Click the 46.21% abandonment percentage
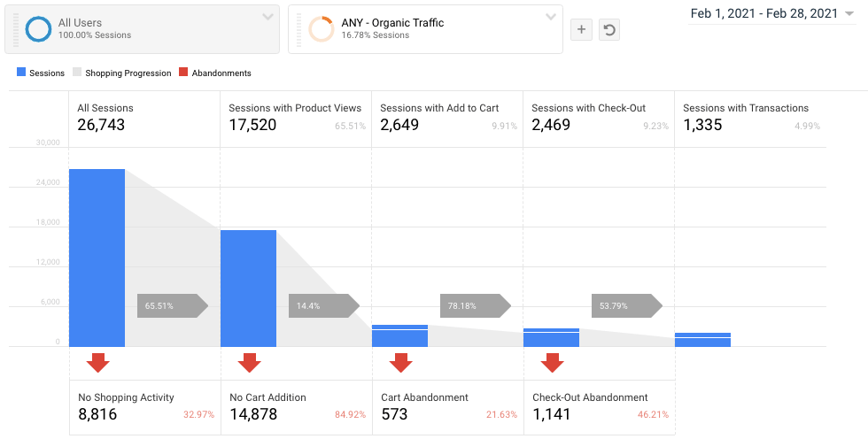This screenshot has height=439, width=868. (654, 414)
